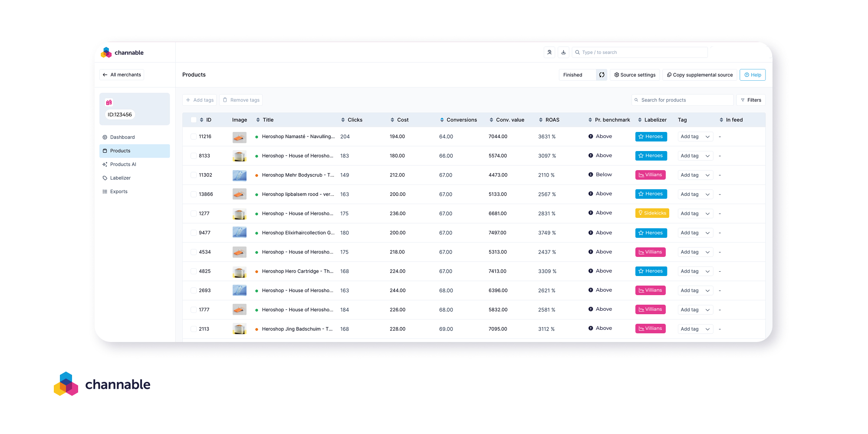Click the Below benchmark info icon in row 11302

591,174
